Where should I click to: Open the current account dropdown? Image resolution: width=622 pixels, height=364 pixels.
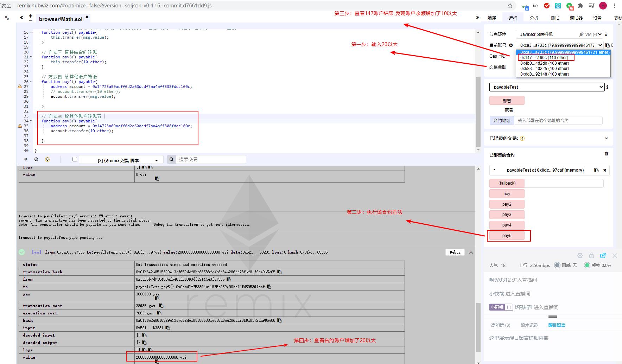(x=559, y=45)
